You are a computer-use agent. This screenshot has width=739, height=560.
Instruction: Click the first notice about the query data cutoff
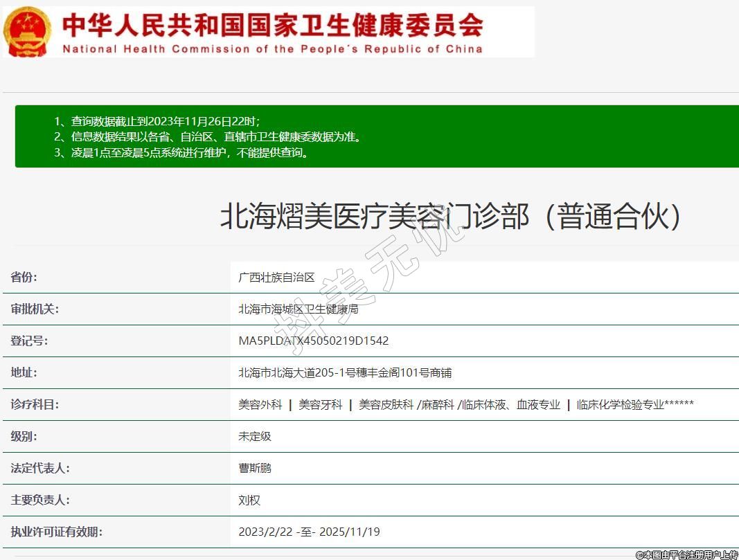157,121
